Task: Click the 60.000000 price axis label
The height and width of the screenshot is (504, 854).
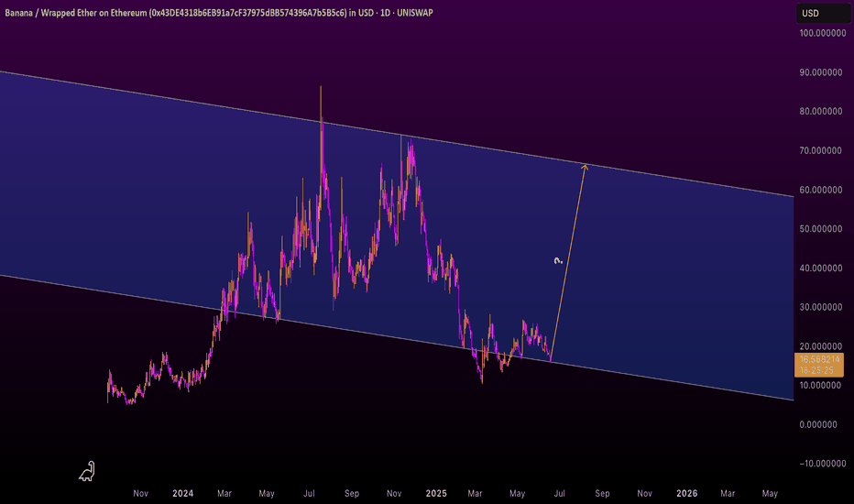Action: pyautogui.click(x=821, y=190)
